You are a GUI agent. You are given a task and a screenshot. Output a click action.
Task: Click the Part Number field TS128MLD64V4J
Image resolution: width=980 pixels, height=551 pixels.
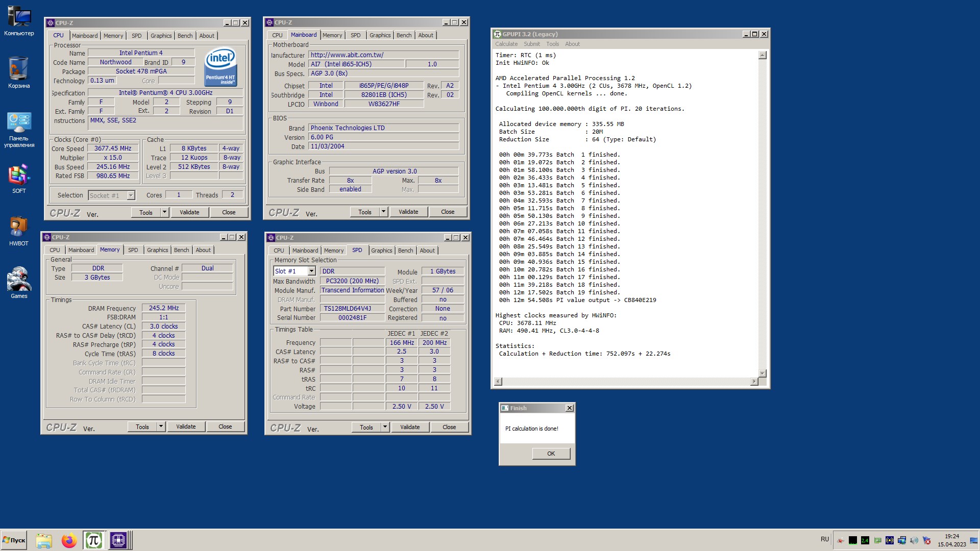pos(352,309)
